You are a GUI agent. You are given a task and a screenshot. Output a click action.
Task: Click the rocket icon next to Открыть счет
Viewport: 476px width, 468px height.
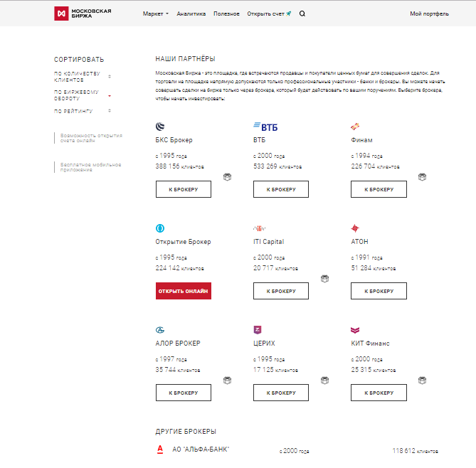288,14
